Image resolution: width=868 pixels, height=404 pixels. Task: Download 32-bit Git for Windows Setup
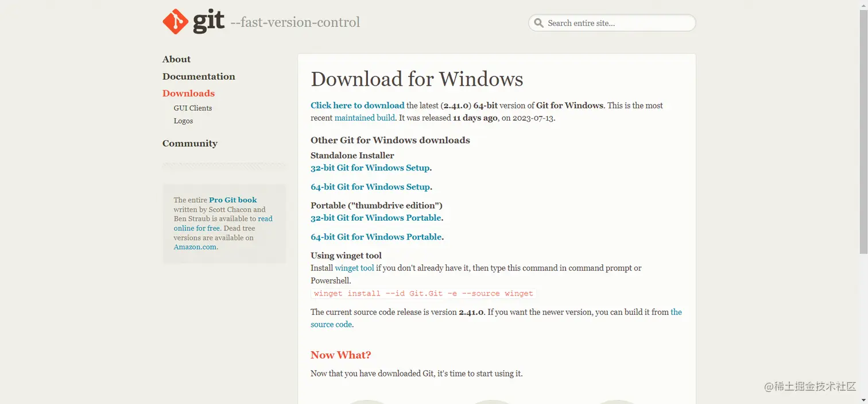(x=370, y=168)
